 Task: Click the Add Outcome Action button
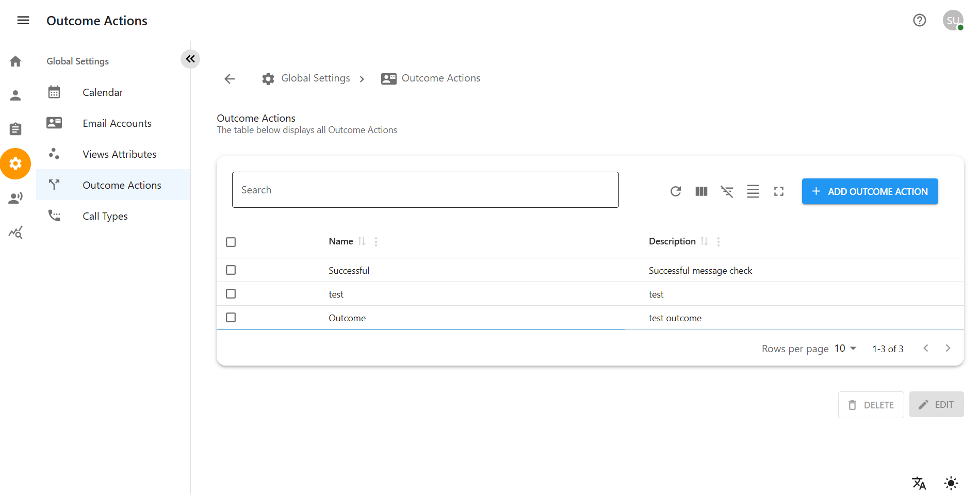tap(870, 191)
